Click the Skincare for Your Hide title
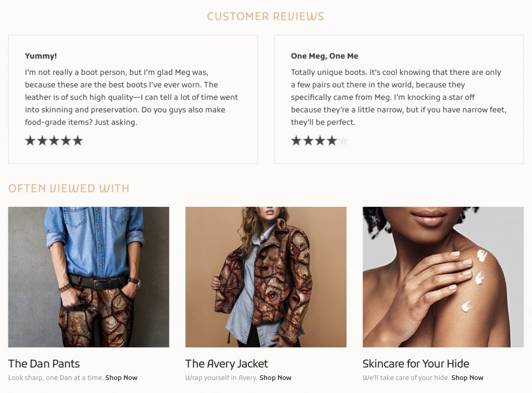The height and width of the screenshot is (393, 532). [416, 363]
